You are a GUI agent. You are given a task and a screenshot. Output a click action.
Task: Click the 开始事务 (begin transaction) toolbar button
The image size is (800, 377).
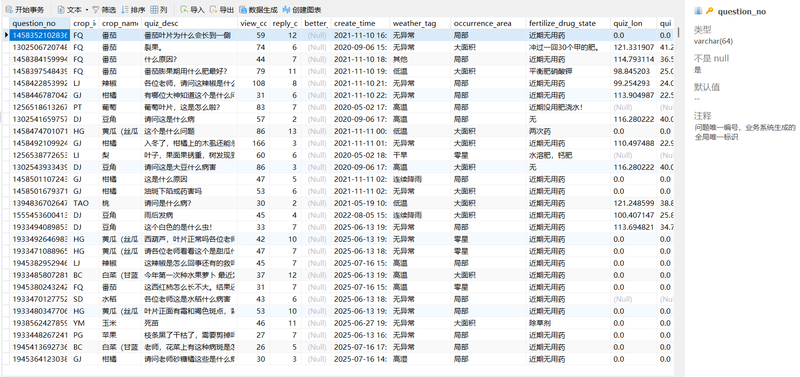[25, 10]
